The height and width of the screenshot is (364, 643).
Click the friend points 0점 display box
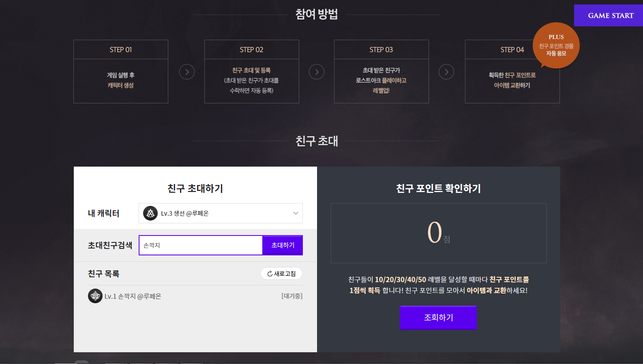pos(438,233)
